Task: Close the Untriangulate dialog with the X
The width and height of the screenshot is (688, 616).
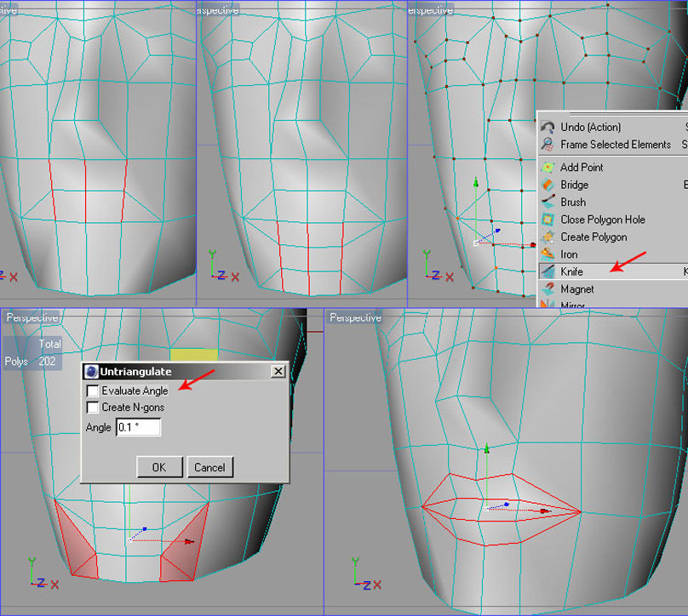Action: (278, 372)
